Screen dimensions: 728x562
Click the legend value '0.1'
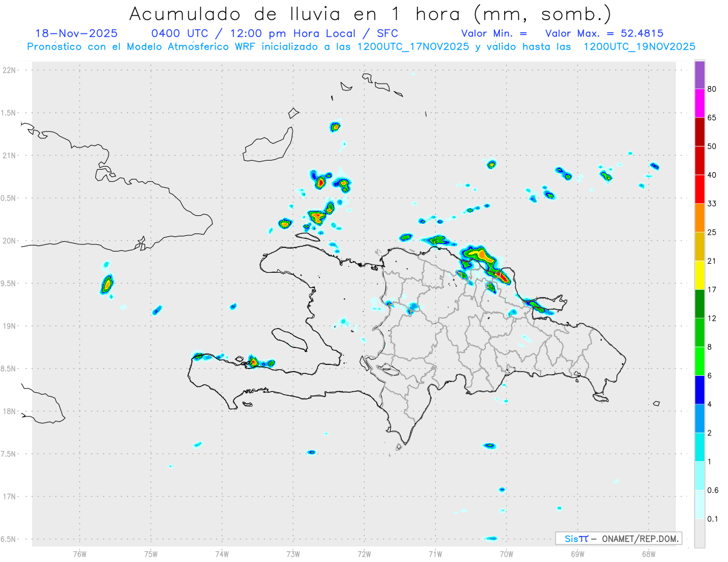pyautogui.click(x=713, y=519)
